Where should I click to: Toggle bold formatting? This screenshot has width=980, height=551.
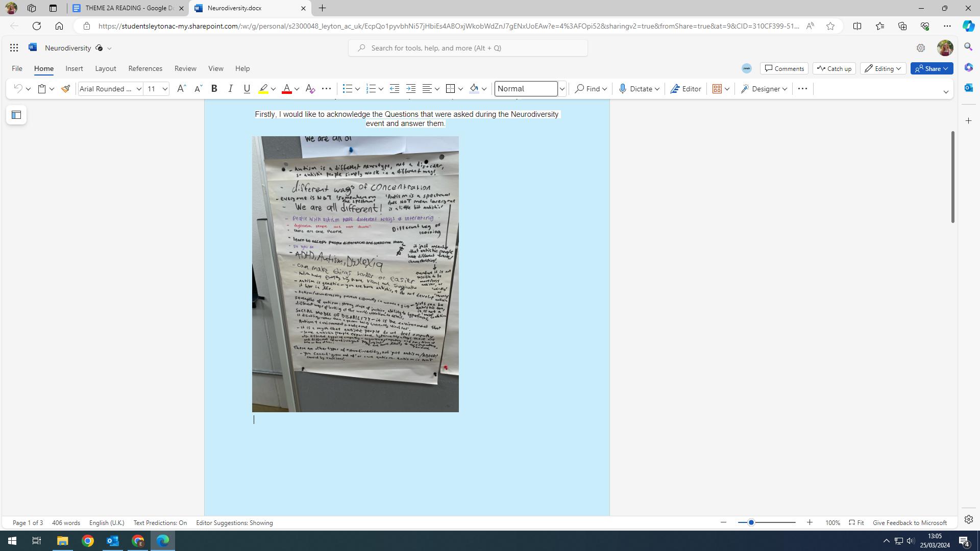tap(214, 89)
